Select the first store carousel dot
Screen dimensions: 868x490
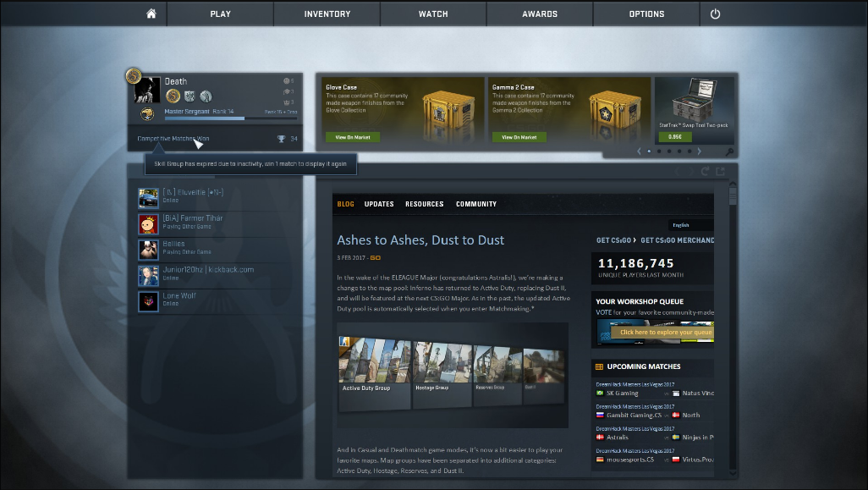tap(649, 151)
